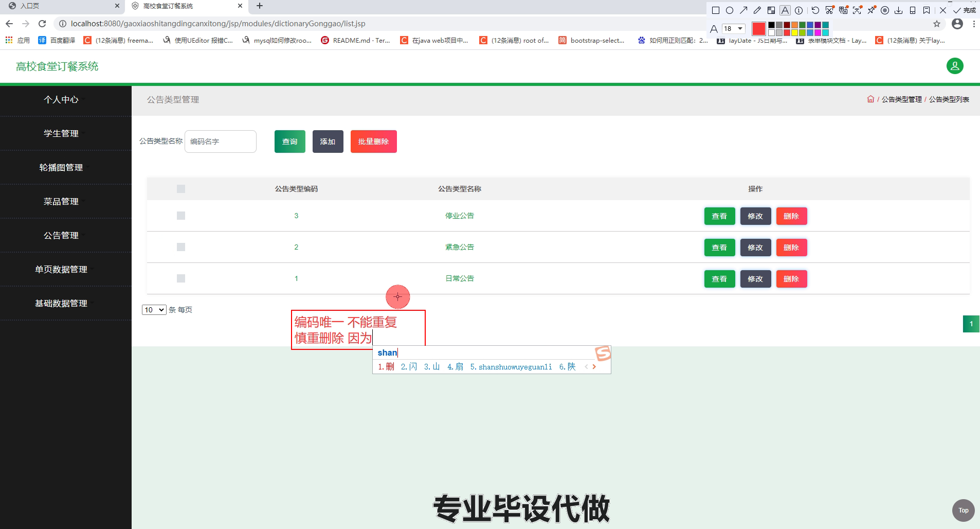Image resolution: width=980 pixels, height=529 pixels.
Task: Click the user avatar icon in header
Action: (x=955, y=66)
